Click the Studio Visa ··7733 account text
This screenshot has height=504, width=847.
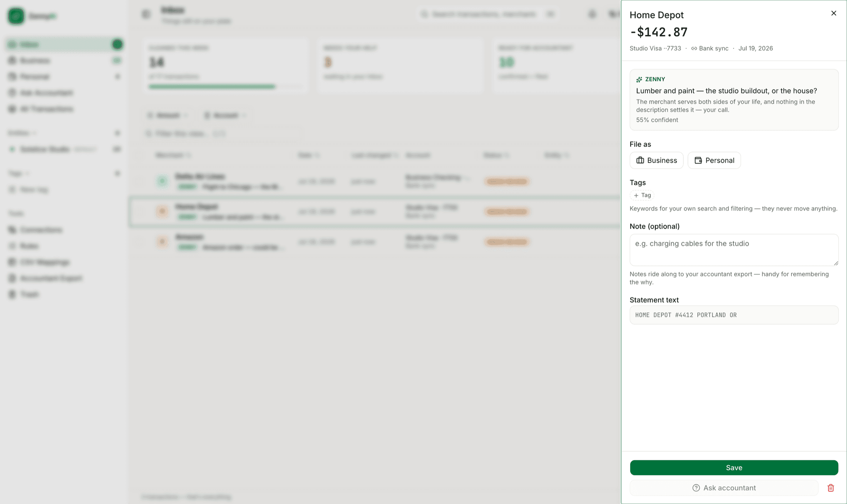click(x=655, y=49)
